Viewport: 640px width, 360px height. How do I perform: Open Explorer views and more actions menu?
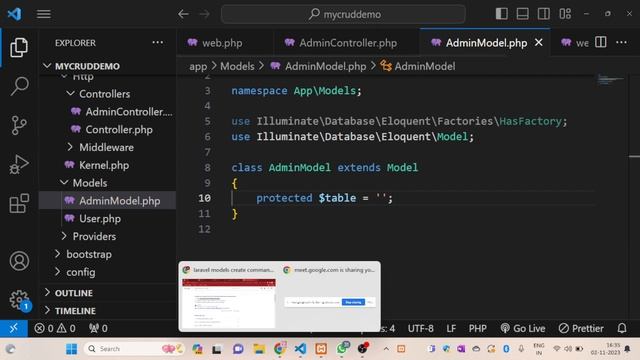(x=158, y=42)
